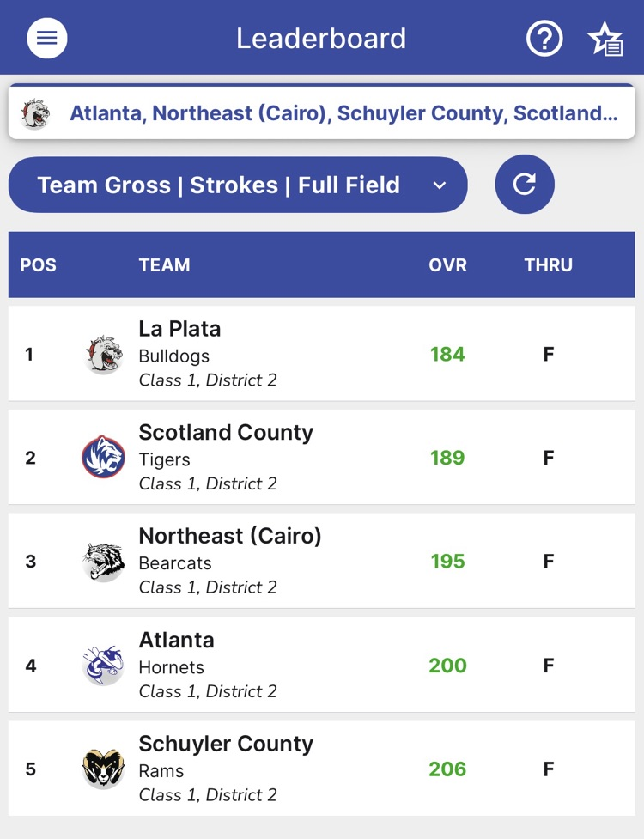View Atlanta's overall score of 200
The image size is (644, 839).
click(x=447, y=666)
